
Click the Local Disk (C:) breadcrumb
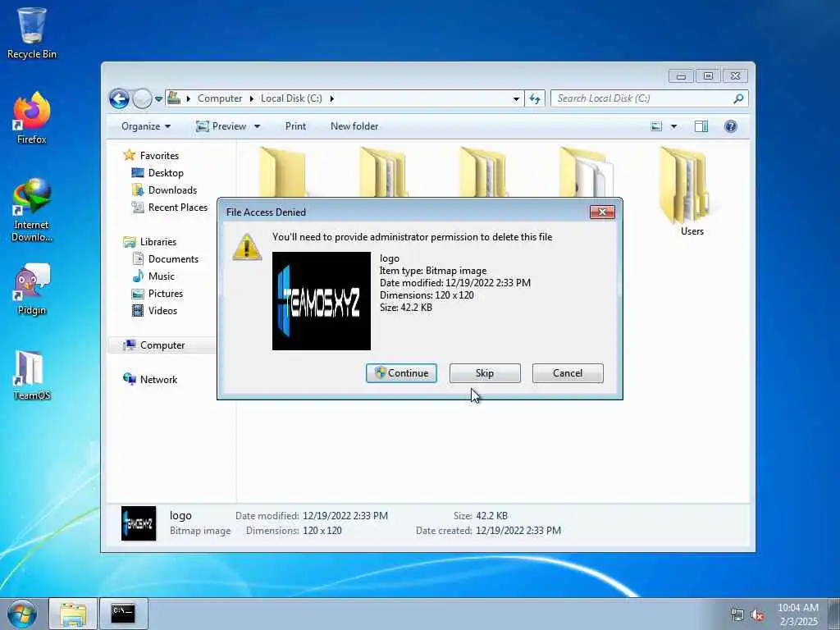point(291,98)
